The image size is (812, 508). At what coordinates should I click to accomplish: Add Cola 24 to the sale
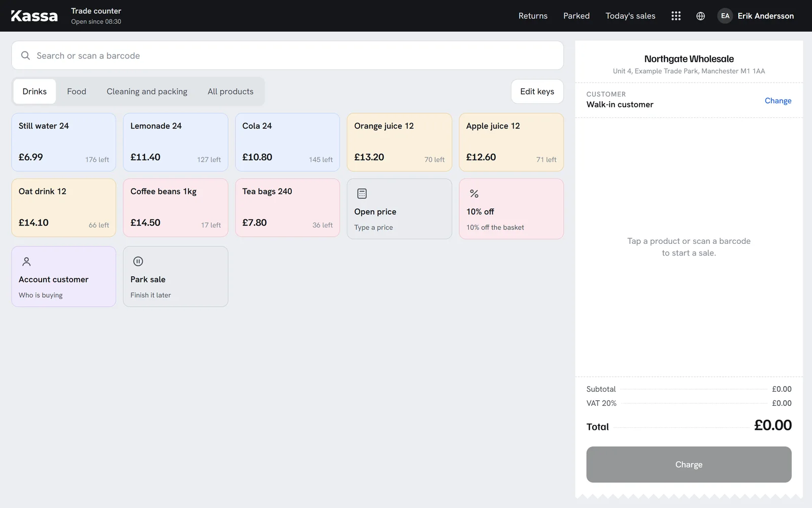tap(287, 142)
